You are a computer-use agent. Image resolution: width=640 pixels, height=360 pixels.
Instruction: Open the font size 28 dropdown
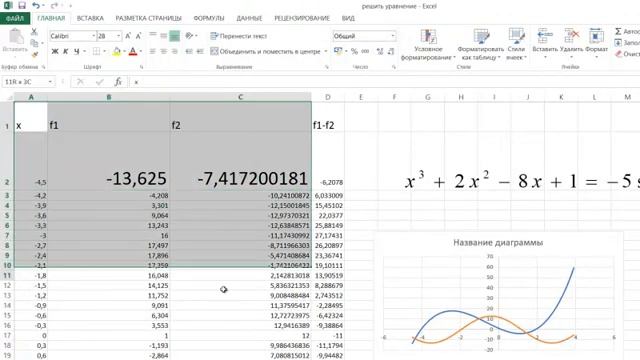(118, 36)
